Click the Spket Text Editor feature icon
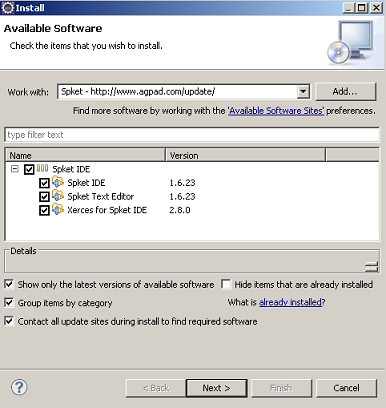 58,196
